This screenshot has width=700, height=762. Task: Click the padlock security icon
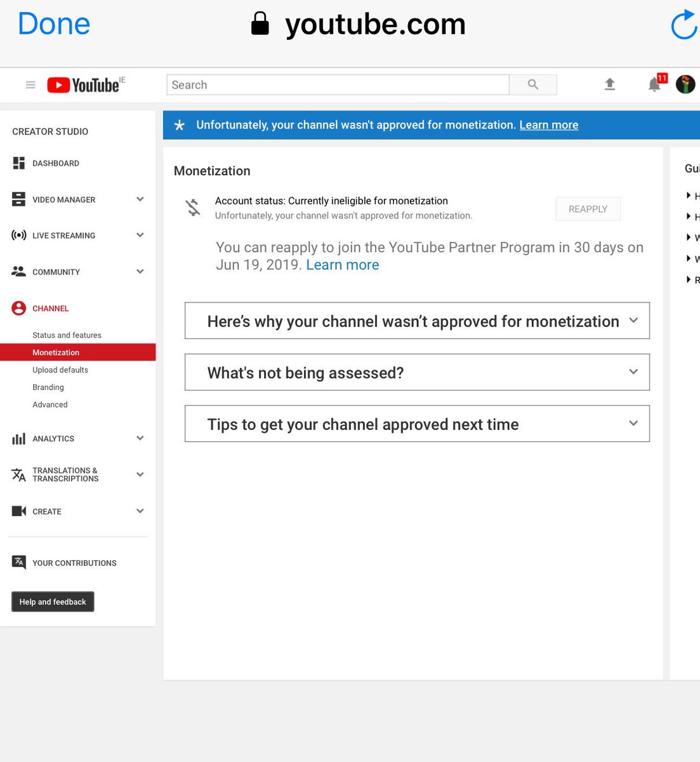point(260,23)
